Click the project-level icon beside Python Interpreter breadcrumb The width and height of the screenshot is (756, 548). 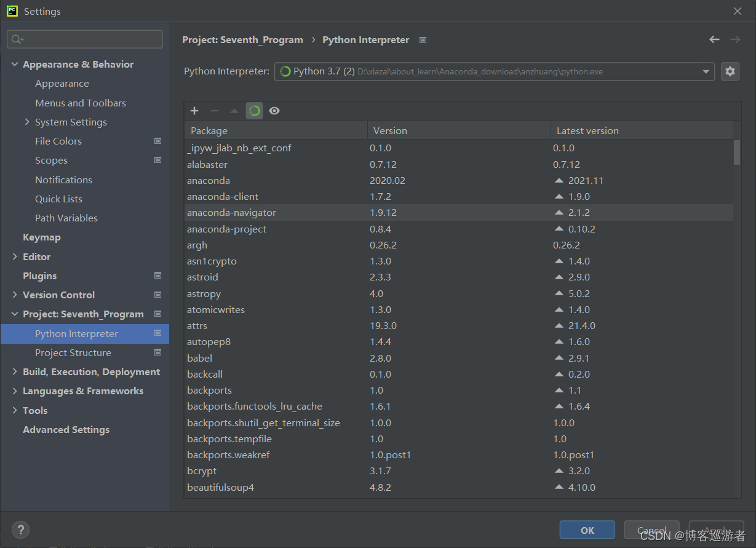(423, 40)
